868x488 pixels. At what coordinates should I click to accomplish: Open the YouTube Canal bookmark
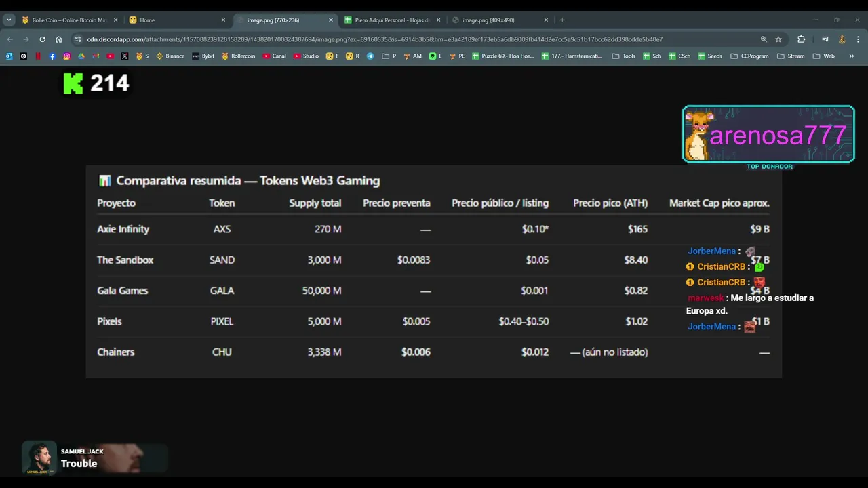click(275, 56)
